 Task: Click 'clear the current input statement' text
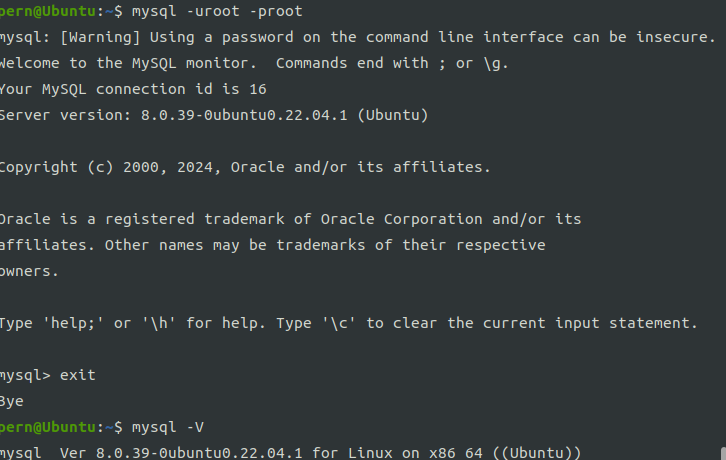(x=545, y=322)
